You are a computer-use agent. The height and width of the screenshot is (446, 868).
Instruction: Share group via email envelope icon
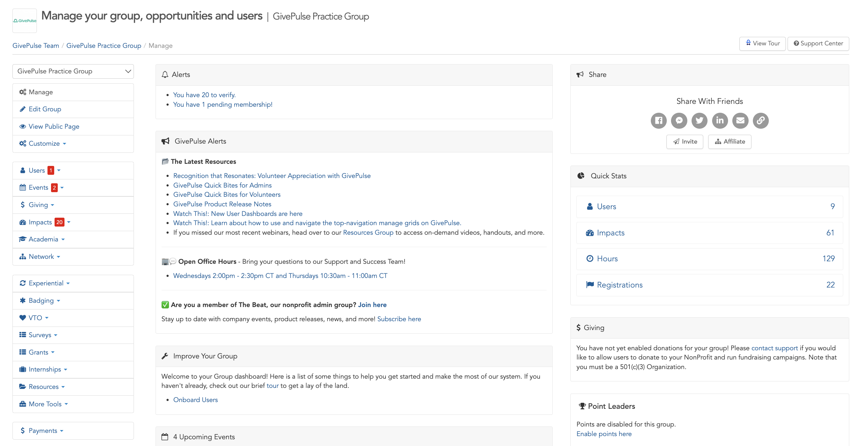click(x=740, y=121)
